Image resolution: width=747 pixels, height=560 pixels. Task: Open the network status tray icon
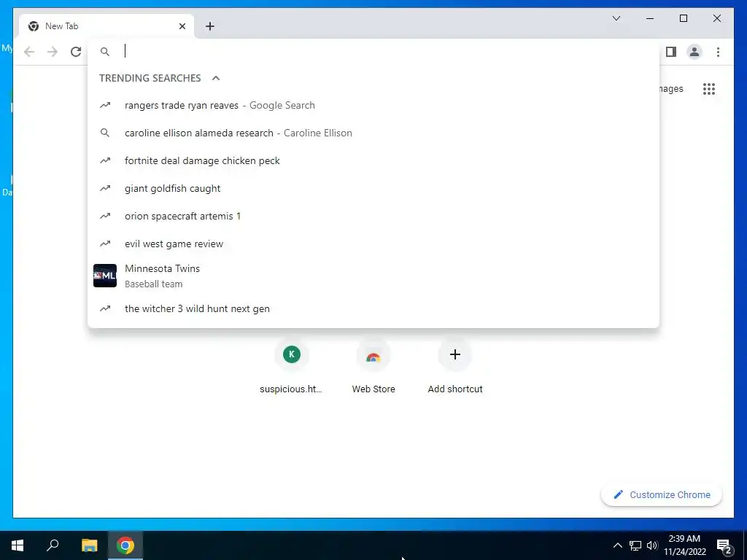pos(635,545)
